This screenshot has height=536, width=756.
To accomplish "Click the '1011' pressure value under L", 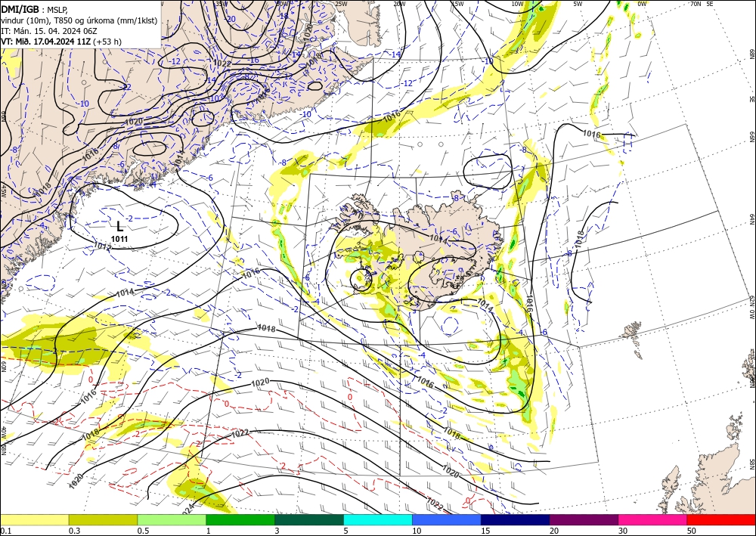I will point(119,239).
